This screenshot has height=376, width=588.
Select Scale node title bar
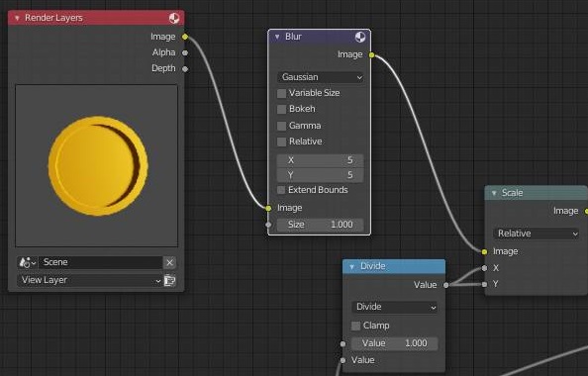pyautogui.click(x=537, y=193)
